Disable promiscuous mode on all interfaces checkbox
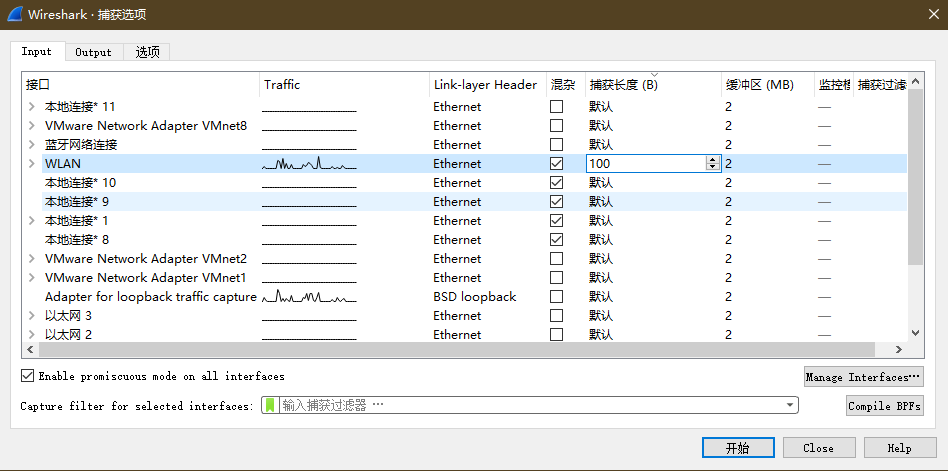 click(x=27, y=376)
